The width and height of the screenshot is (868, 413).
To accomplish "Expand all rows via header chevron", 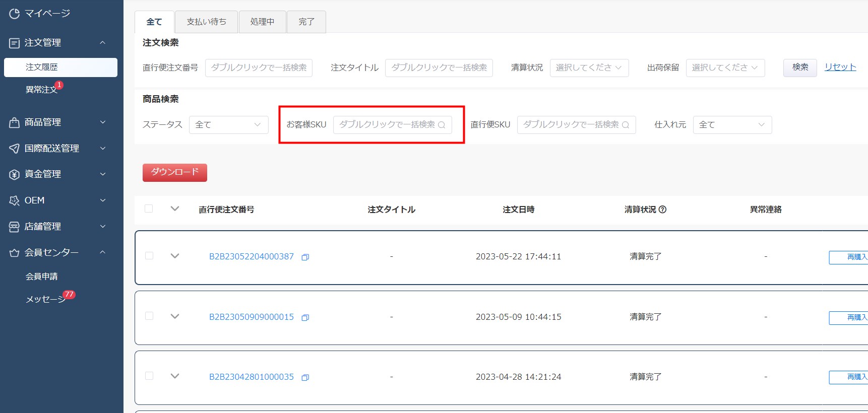I will pos(175,209).
